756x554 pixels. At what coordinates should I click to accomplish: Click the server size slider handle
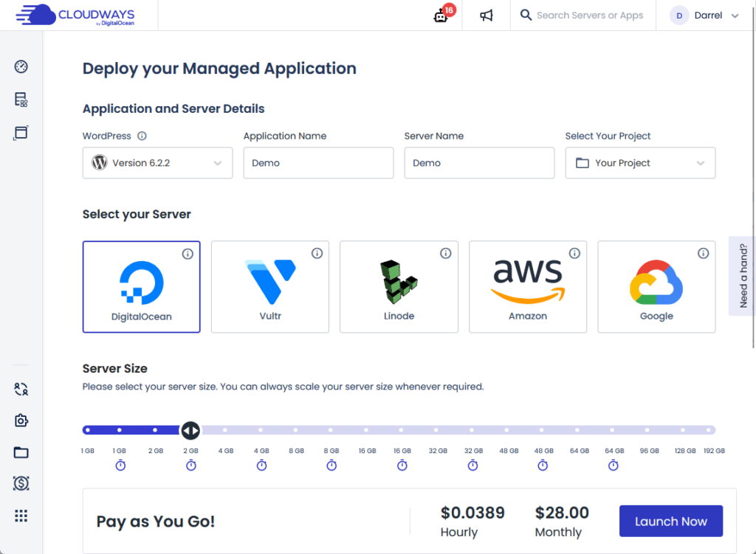pyautogui.click(x=190, y=430)
